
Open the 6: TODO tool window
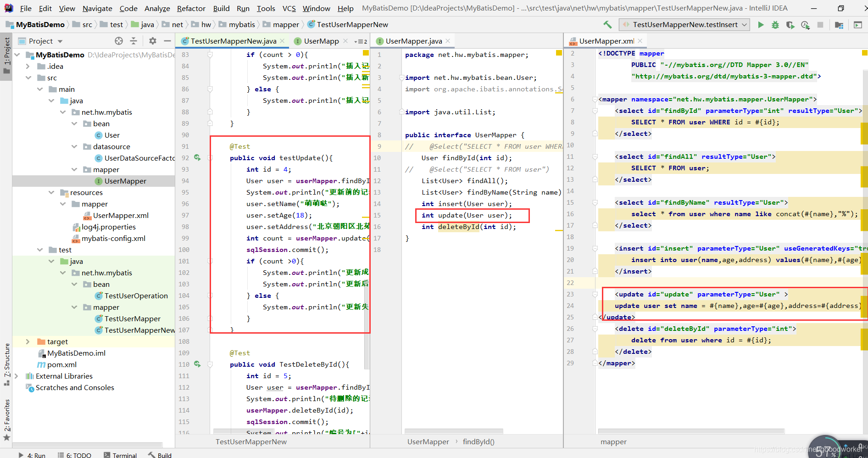(x=74, y=455)
